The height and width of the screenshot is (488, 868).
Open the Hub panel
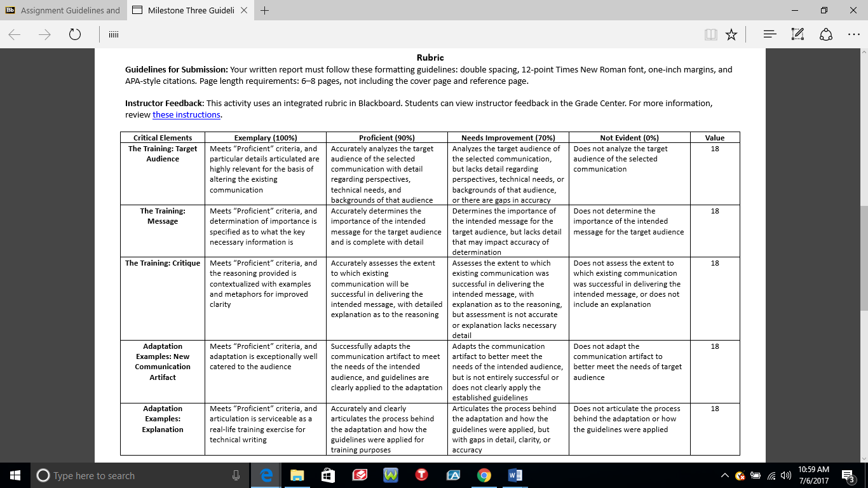coord(769,34)
